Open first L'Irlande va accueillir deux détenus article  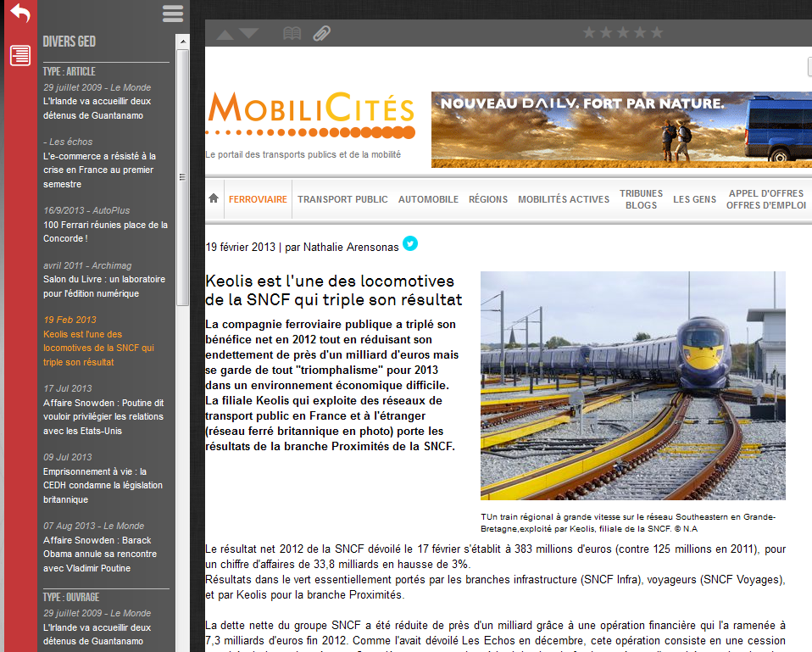[97, 109]
